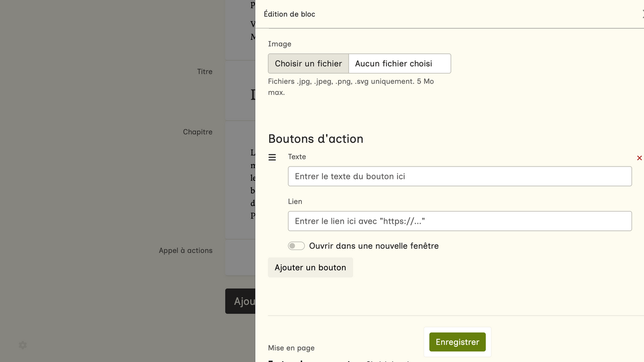Viewport: 644px width, 362px height.
Task: Enable Ouvrir dans une nouvelle fenêtre switch
Action: (296, 246)
